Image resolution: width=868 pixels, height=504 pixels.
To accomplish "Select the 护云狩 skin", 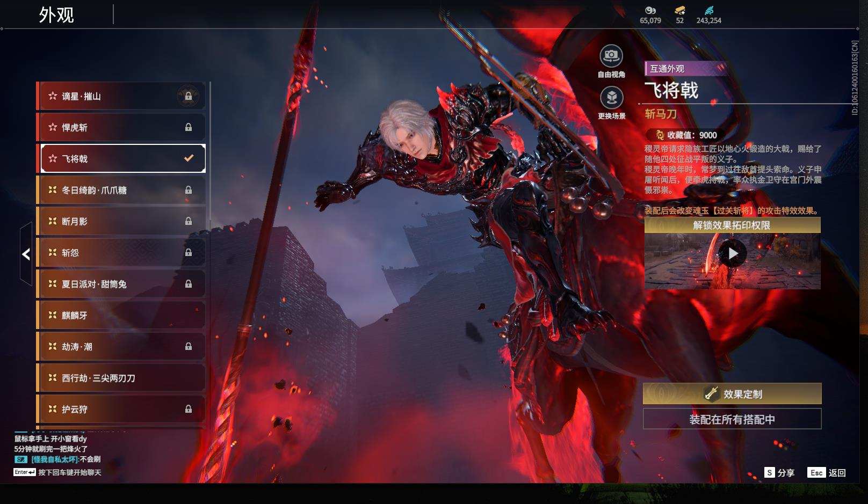I will click(x=122, y=409).
